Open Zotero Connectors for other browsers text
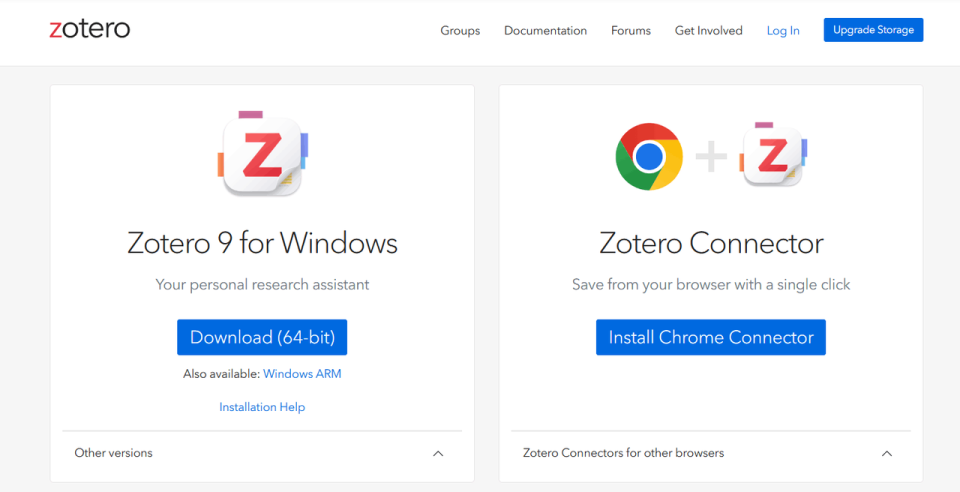960x492 pixels. click(x=623, y=453)
